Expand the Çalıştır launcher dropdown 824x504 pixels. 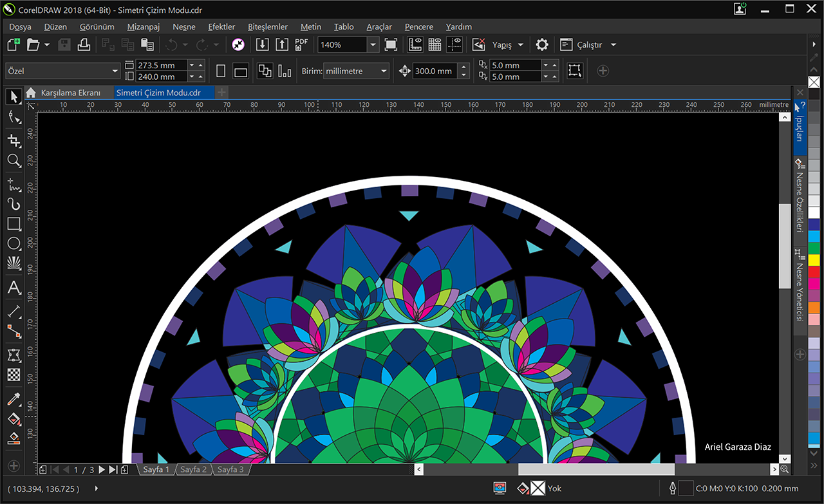(x=613, y=45)
